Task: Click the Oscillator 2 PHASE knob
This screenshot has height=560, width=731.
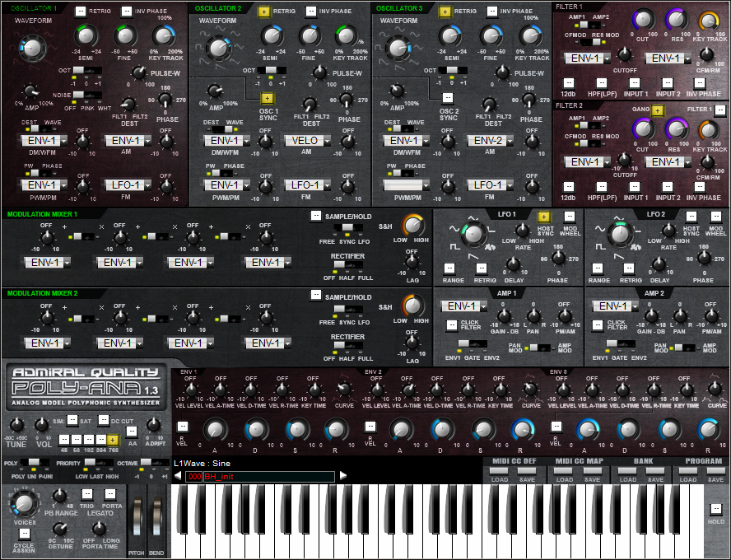Action: click(346, 99)
